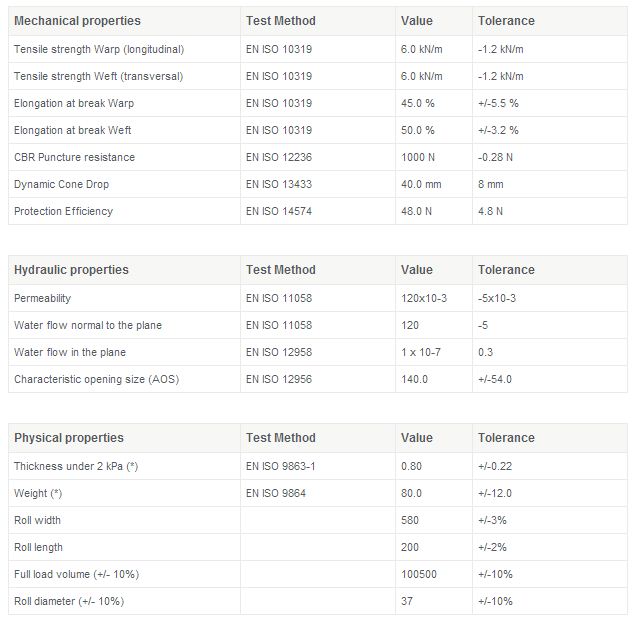Click the EN ISO 14574 test method

pyautogui.click(x=279, y=211)
